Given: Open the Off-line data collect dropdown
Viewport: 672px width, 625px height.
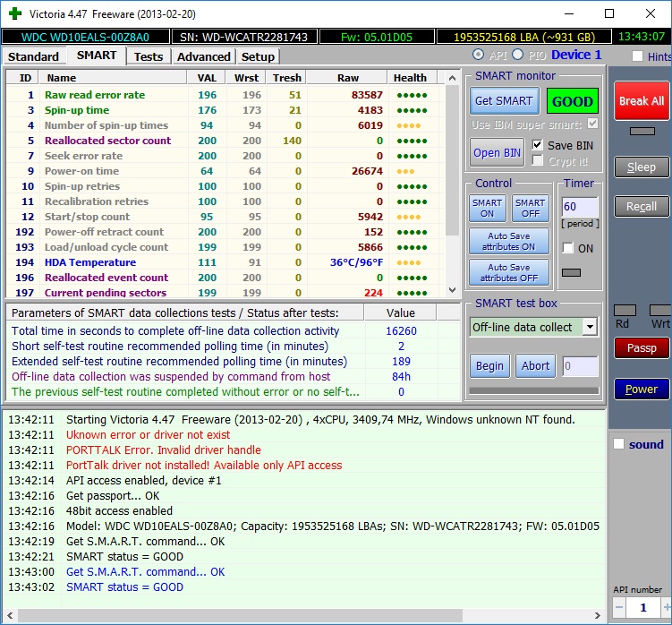Looking at the screenshot, I should tap(591, 327).
